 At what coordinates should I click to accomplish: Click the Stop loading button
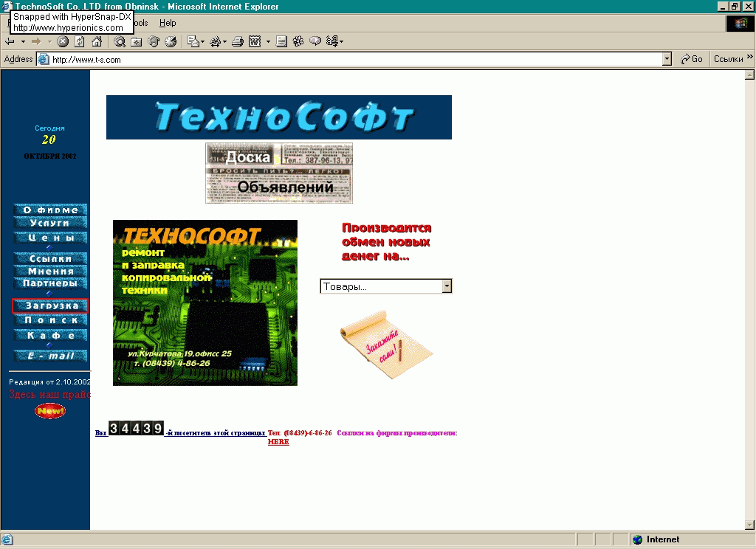(63, 41)
